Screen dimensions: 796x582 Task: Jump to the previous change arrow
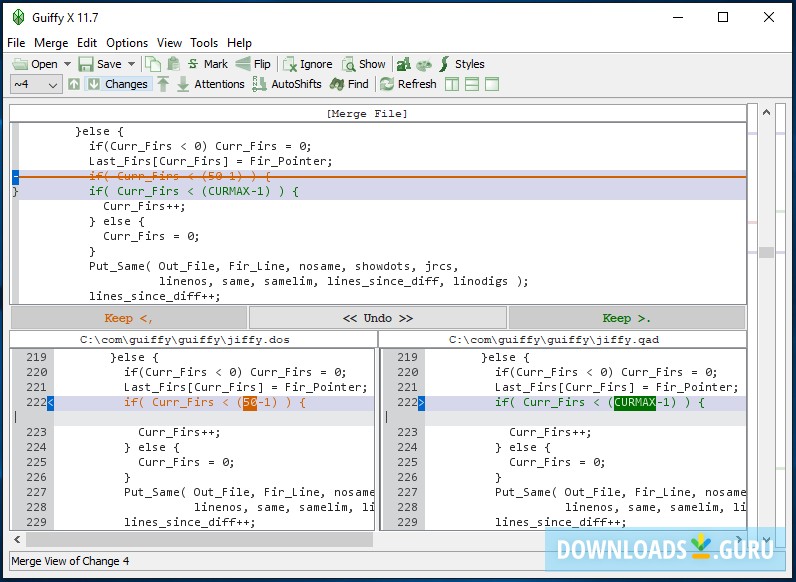point(74,84)
